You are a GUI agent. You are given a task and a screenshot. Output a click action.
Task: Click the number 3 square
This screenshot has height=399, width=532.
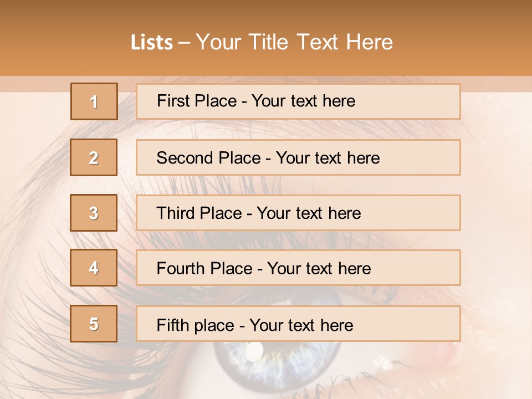(x=94, y=213)
